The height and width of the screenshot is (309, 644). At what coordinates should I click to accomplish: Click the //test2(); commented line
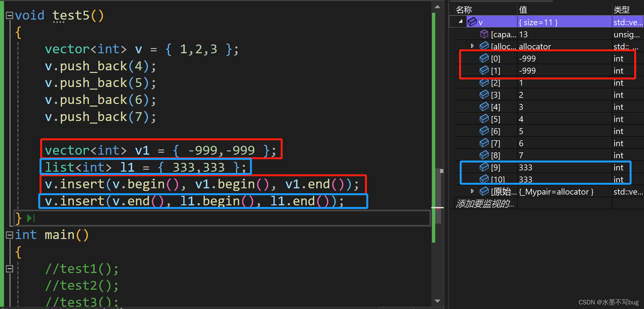(x=82, y=285)
